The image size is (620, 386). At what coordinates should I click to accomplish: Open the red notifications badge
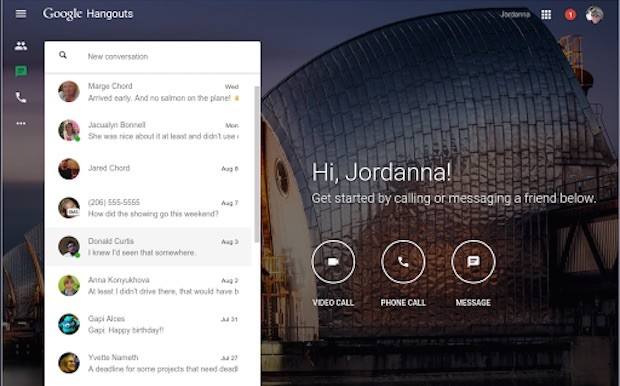570,15
